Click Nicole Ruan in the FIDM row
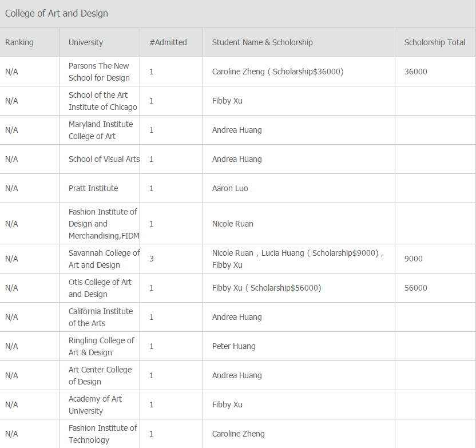The height and width of the screenshot is (448, 476). (x=232, y=224)
